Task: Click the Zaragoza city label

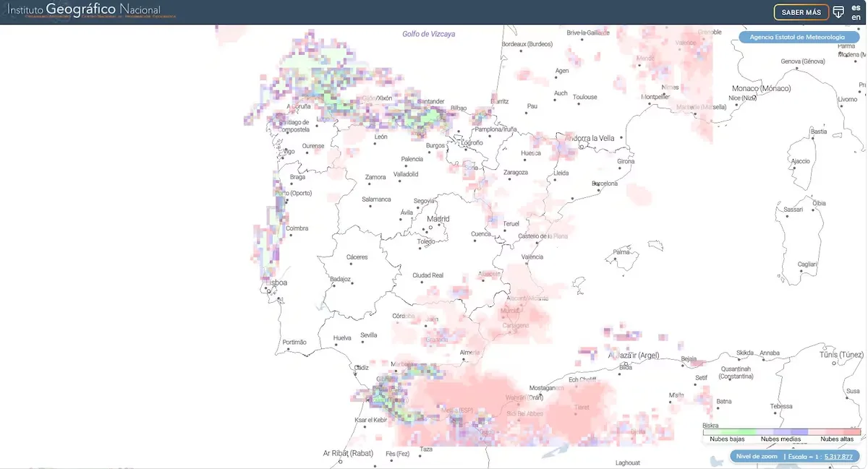Action: [x=516, y=173]
